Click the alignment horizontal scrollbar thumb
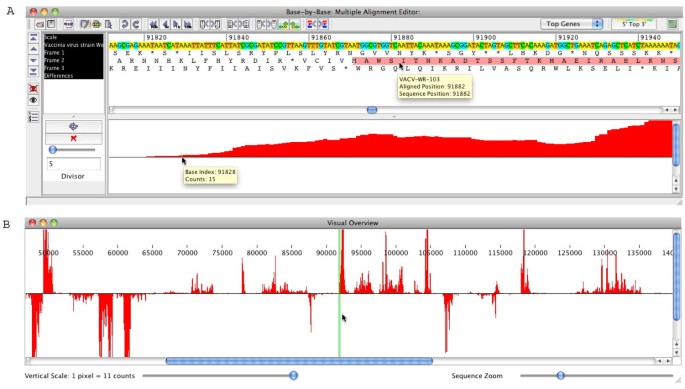685x389 pixels. [372, 110]
